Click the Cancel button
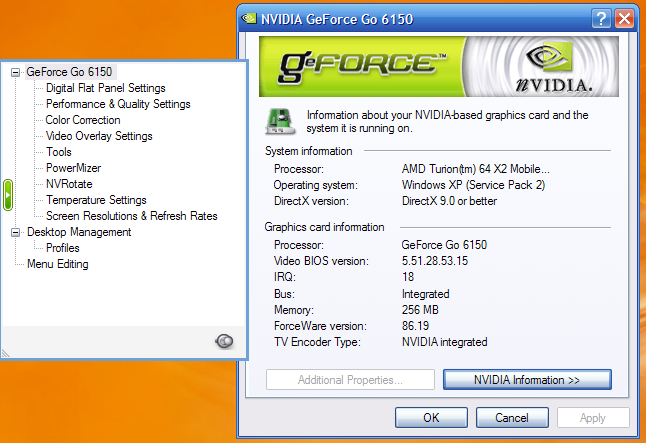The image size is (646, 443). pyautogui.click(x=512, y=418)
